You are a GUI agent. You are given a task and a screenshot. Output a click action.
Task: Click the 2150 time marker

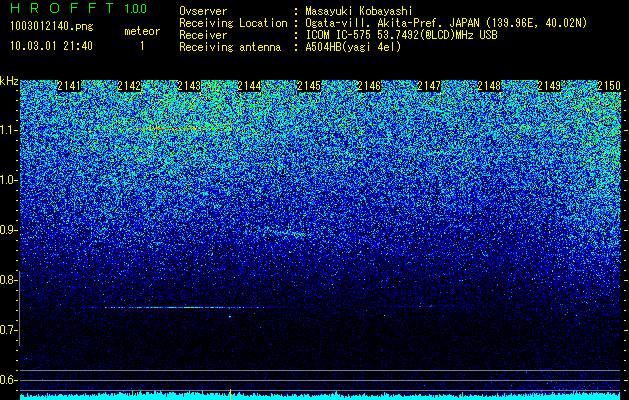point(609,86)
